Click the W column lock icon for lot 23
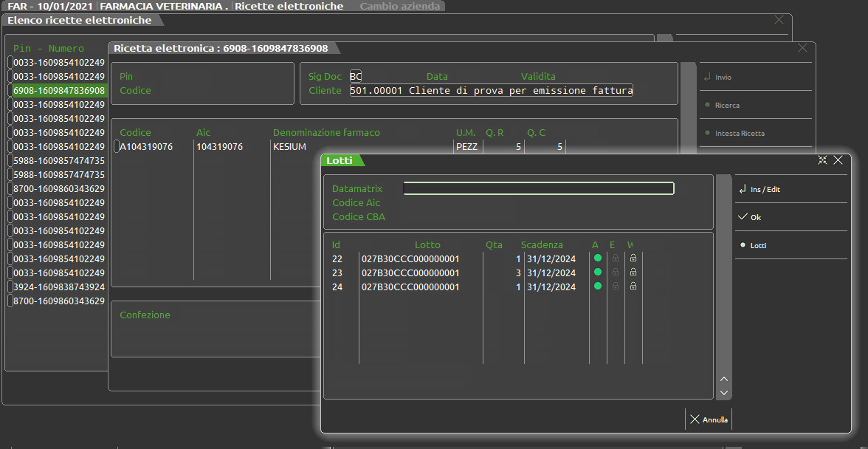The image size is (868, 449). pyautogui.click(x=633, y=273)
